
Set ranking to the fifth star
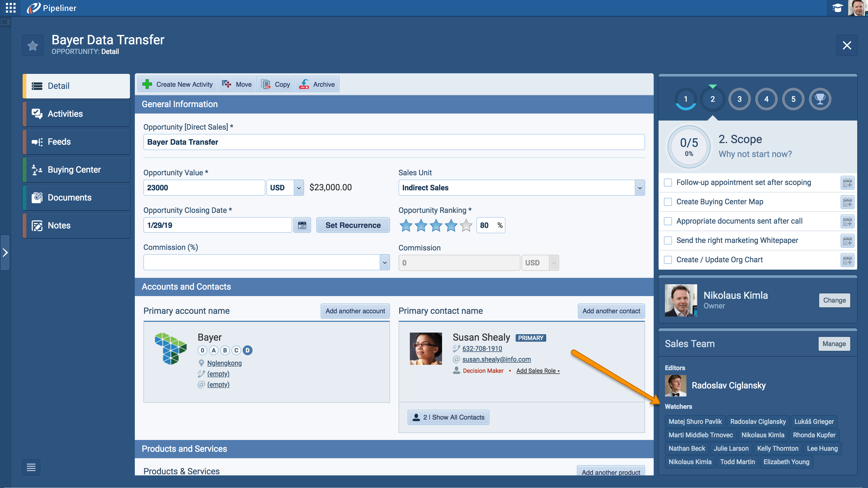tap(466, 225)
